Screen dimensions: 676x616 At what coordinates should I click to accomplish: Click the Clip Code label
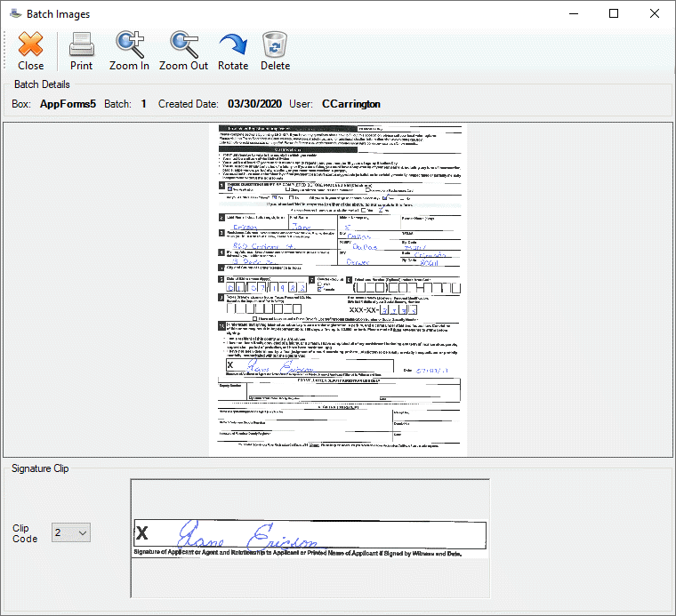(x=25, y=533)
